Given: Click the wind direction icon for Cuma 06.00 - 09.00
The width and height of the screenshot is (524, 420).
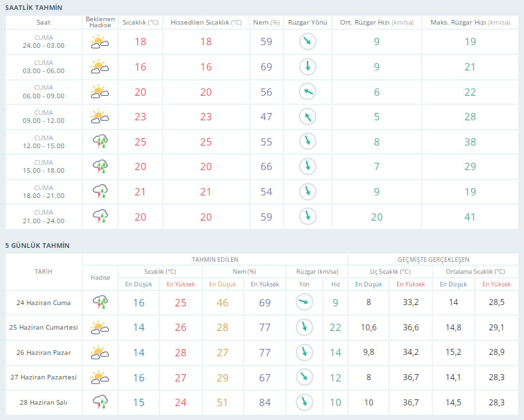Looking at the screenshot, I should click(x=307, y=92).
